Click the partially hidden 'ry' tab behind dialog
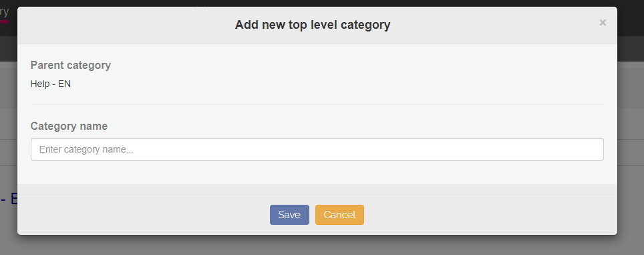644x255 pixels. click(x=4, y=11)
